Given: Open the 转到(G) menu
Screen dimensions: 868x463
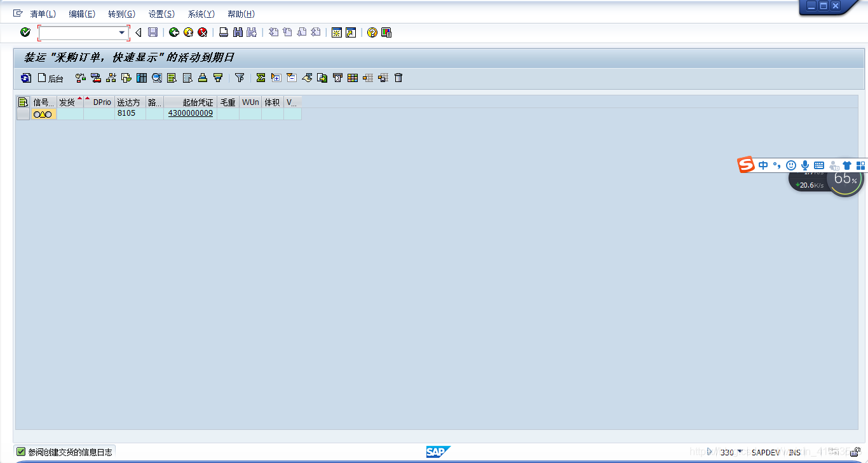Looking at the screenshot, I should point(121,14).
